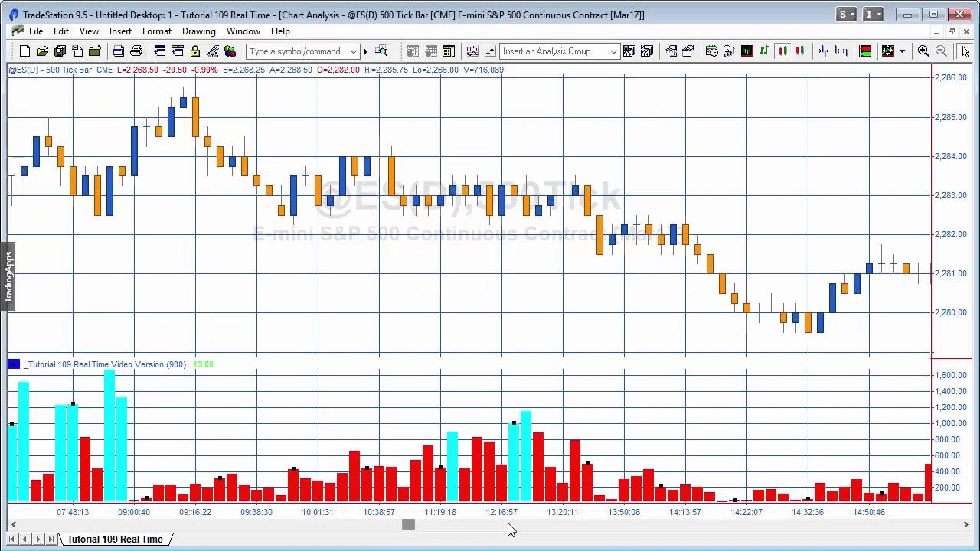Viewport: 980px width, 551px height.
Task: Open the Drawing menu
Action: pos(198,31)
